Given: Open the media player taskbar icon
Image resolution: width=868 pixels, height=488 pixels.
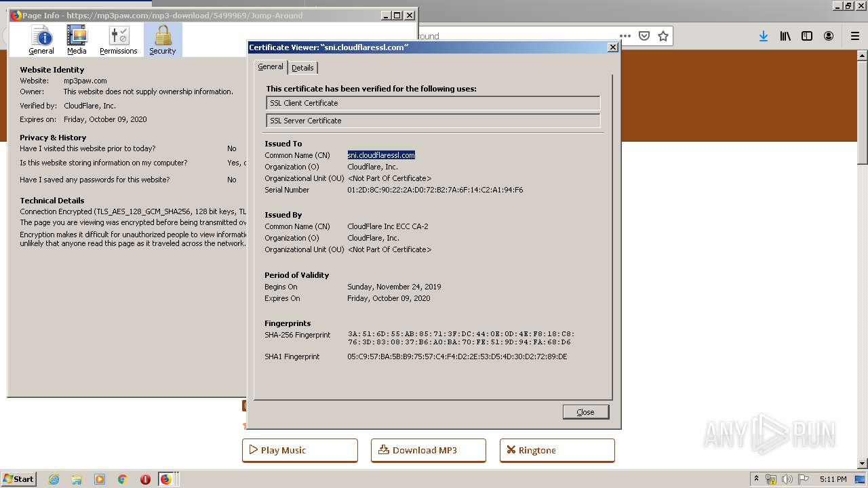Looking at the screenshot, I should click(x=100, y=479).
